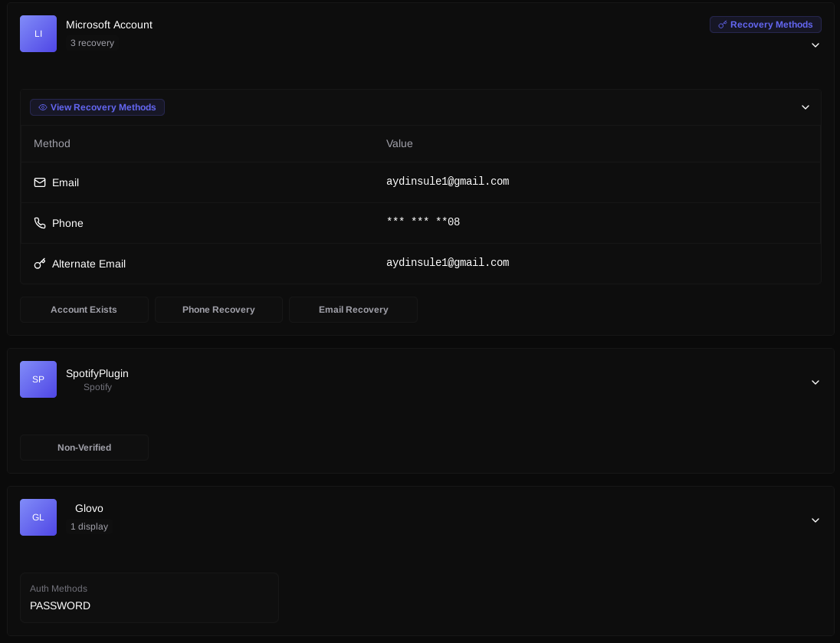Collapse the recovery methods table chevron
Screen dimensions: 840x643
[806, 107]
